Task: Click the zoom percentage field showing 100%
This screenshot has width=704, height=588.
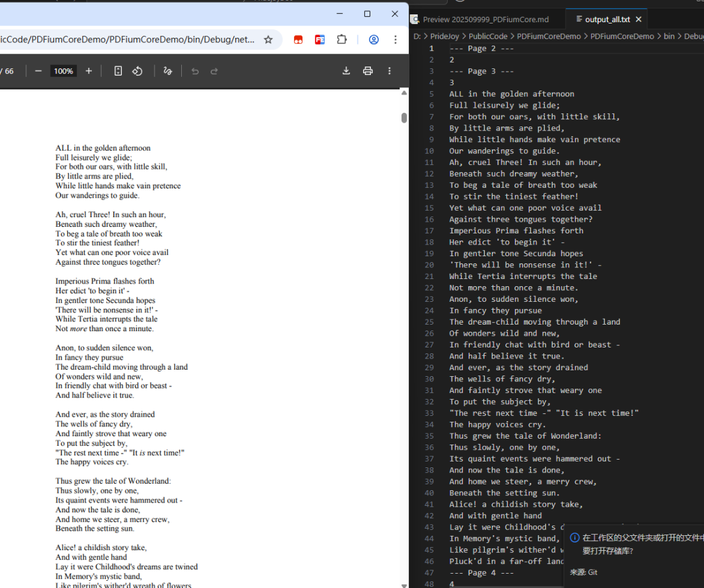Action: pos(63,70)
